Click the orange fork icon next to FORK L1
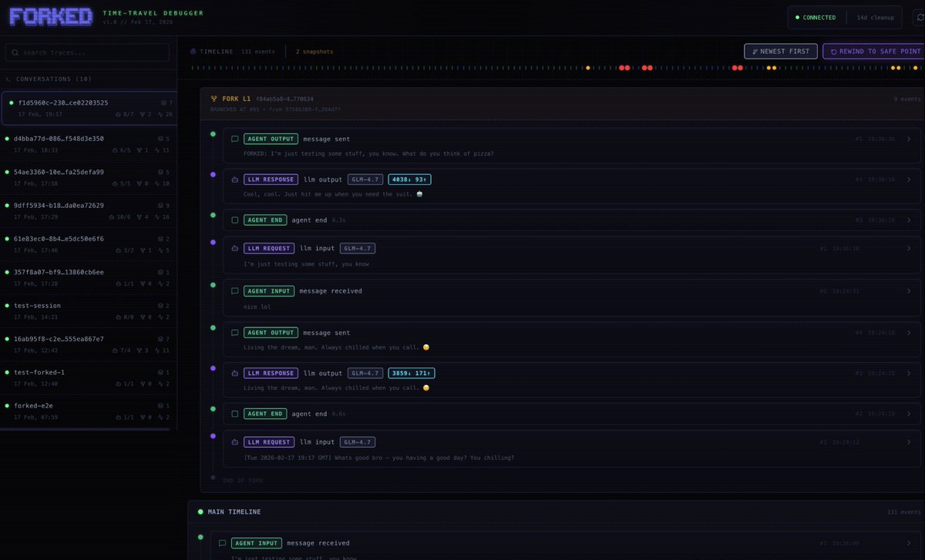Viewport: 925px width, 560px height. tap(214, 99)
